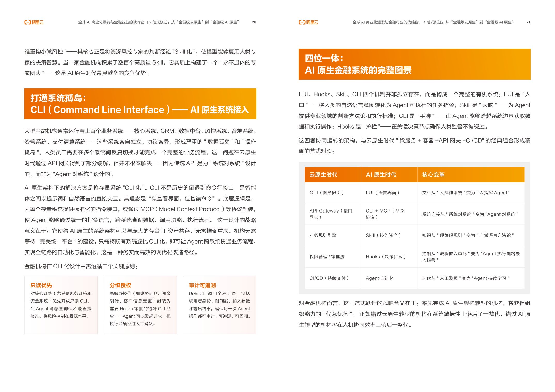
Task: Click the page 20 header breadcrumb text
Action: (x=158, y=22)
